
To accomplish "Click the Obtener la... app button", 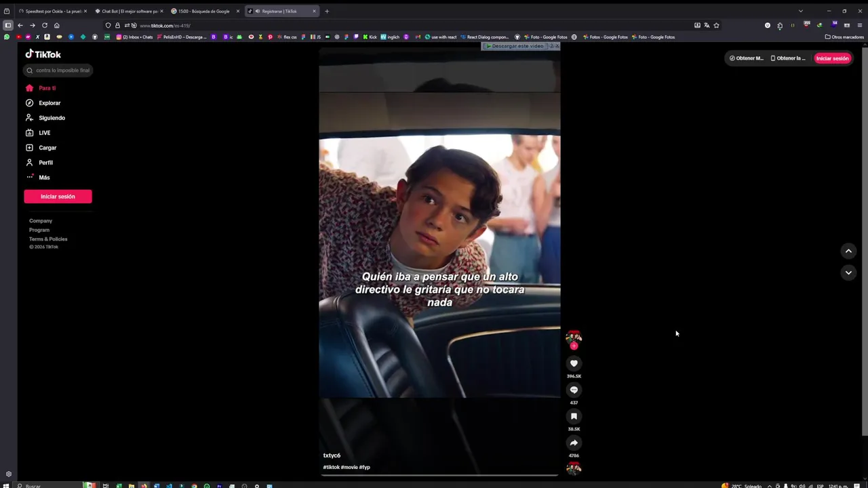I will click(788, 58).
